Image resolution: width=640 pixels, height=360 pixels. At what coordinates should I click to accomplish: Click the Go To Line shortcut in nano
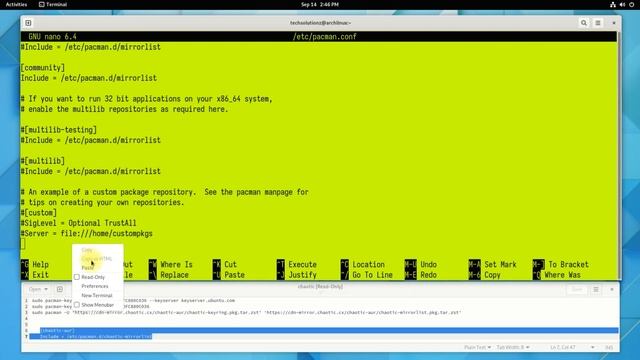coord(367,275)
